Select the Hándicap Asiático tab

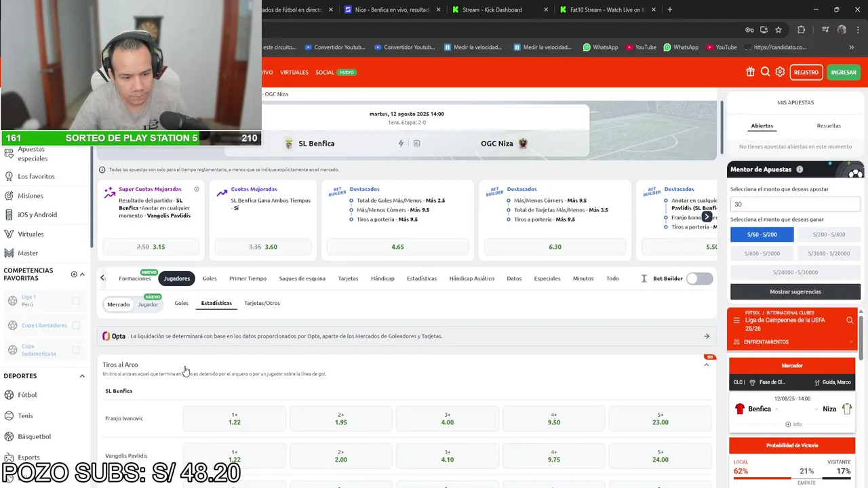pos(471,278)
